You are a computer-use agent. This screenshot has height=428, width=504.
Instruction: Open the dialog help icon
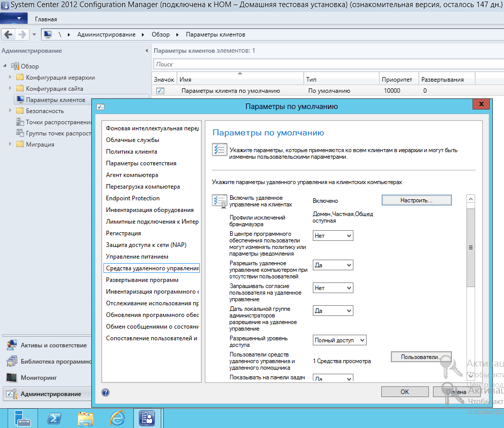coord(105,393)
